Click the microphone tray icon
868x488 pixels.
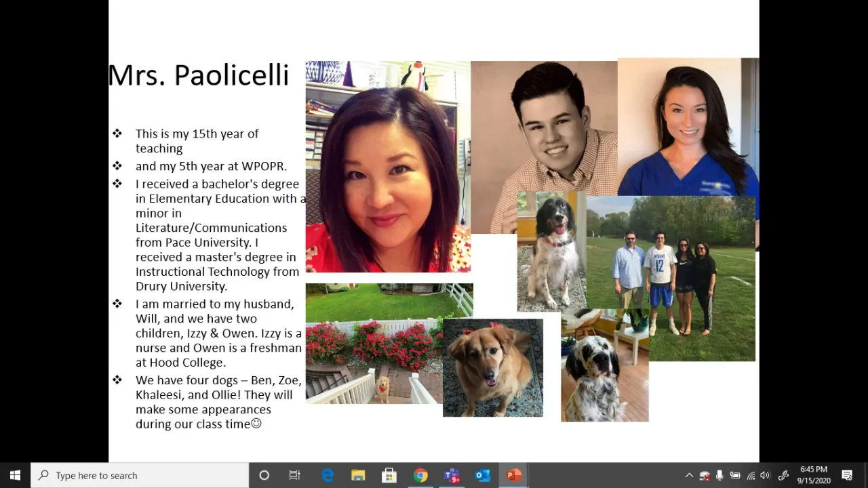click(x=719, y=475)
